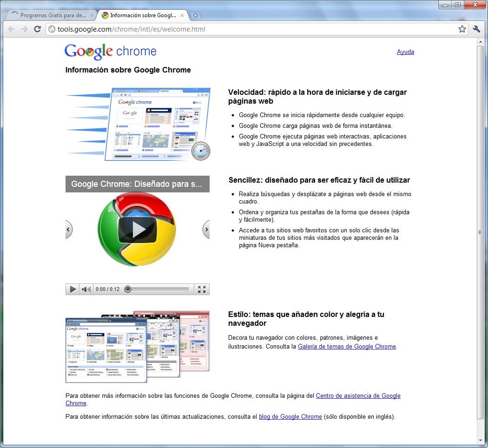Click the themes illustration thumbnail

tap(138, 346)
